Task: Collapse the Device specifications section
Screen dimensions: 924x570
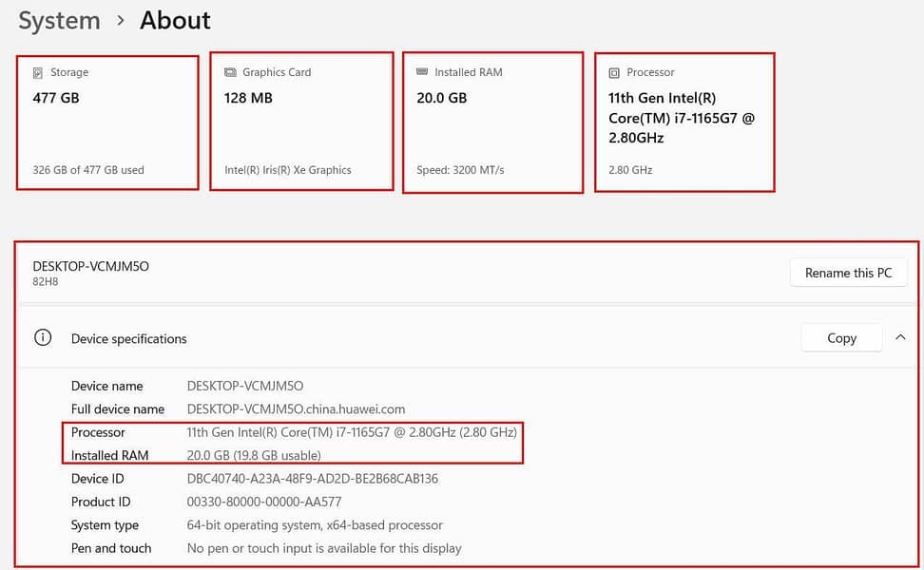Action: tap(901, 337)
